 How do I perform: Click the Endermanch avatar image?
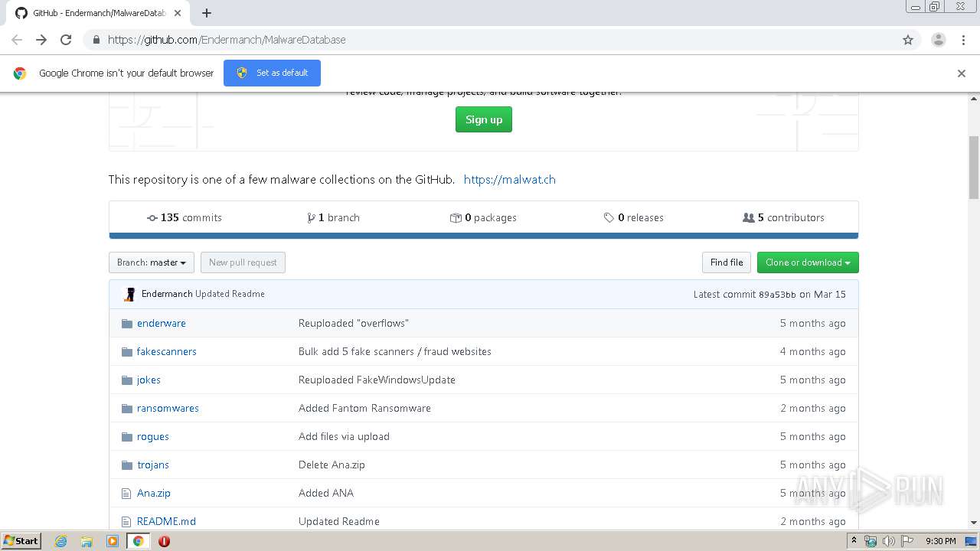[x=129, y=294]
